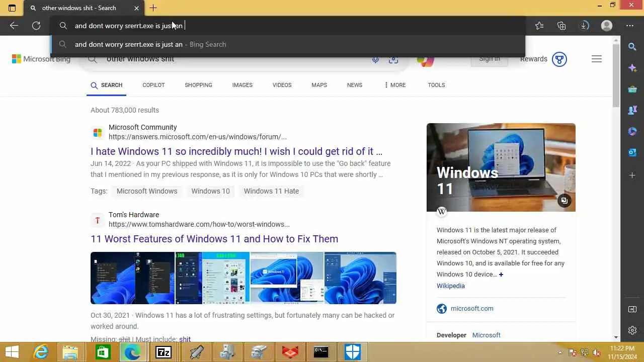
Task: Click the Microsoft Bing logo
Action: coord(41,59)
